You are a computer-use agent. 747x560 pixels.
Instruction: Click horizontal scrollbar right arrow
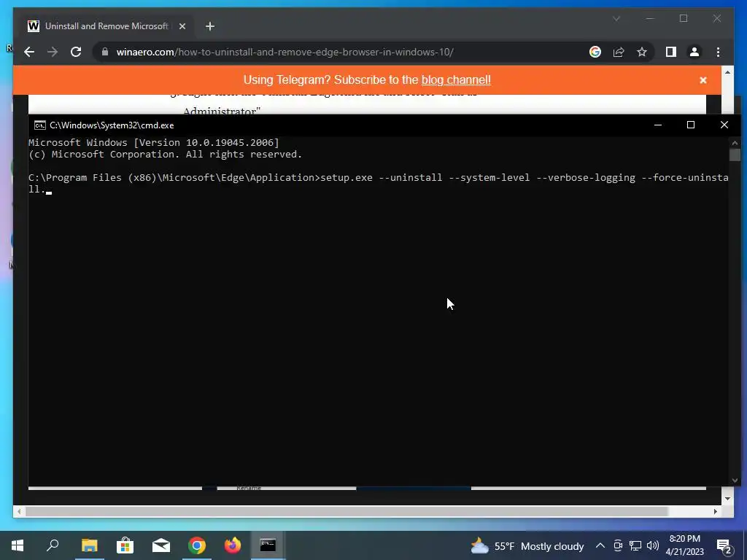pos(715,511)
